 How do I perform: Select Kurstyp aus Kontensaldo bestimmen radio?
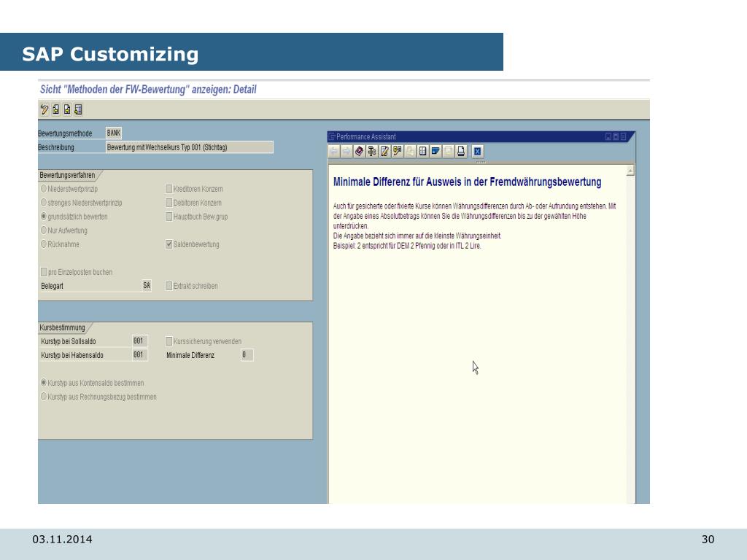click(44, 382)
